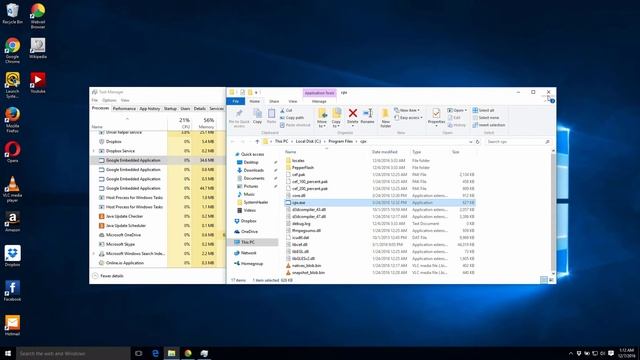Expand Microsoft Windows Search Indexer process
Viewport: 640px width, 360px height.
point(94,253)
